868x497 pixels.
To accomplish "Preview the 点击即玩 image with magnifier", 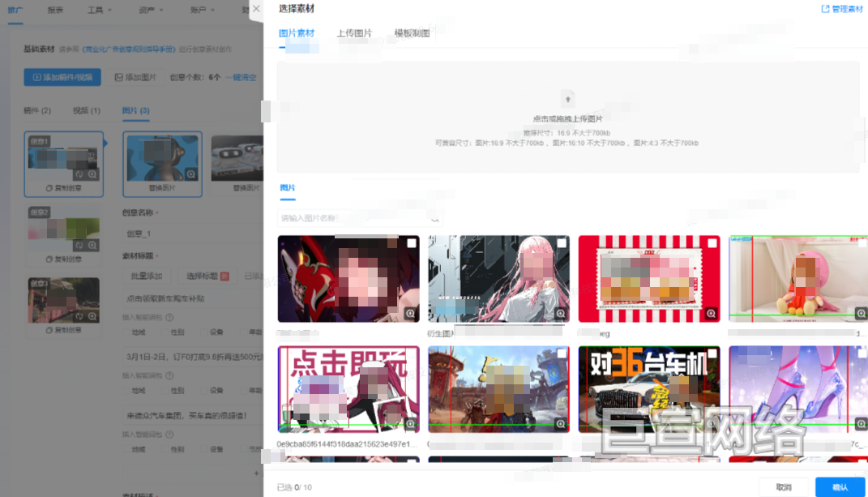I will coord(410,424).
